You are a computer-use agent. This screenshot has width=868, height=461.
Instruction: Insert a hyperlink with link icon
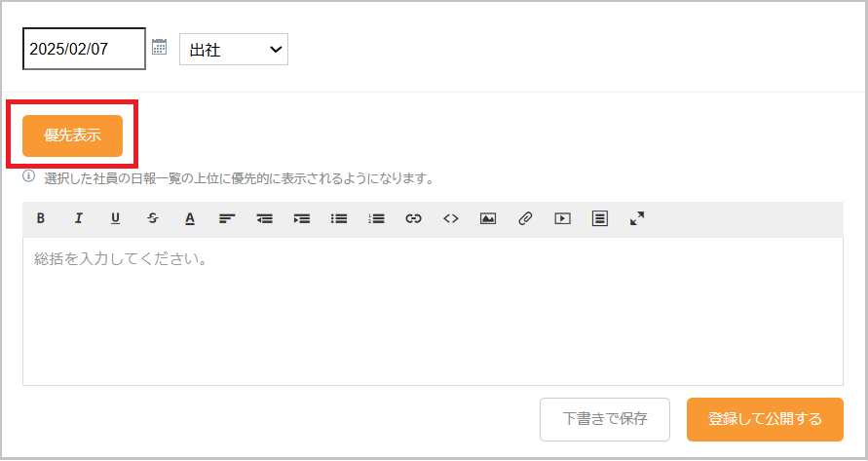tap(413, 218)
